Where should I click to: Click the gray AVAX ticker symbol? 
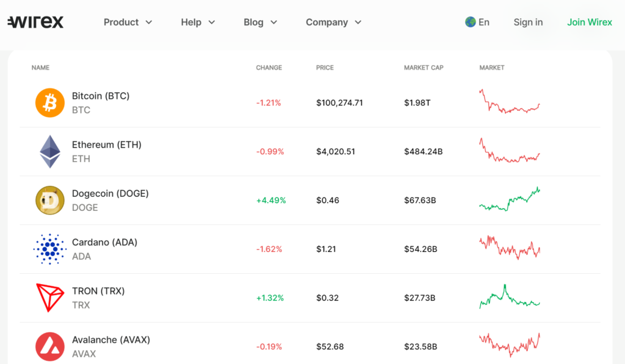[84, 354]
